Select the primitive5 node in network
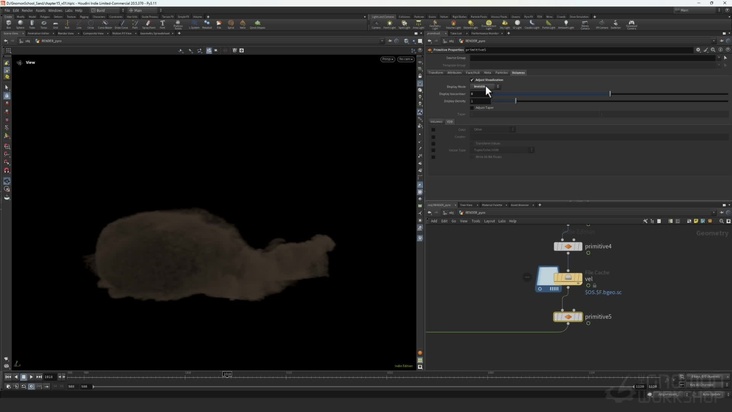Viewport: 732px width, 412px height. 567,317
